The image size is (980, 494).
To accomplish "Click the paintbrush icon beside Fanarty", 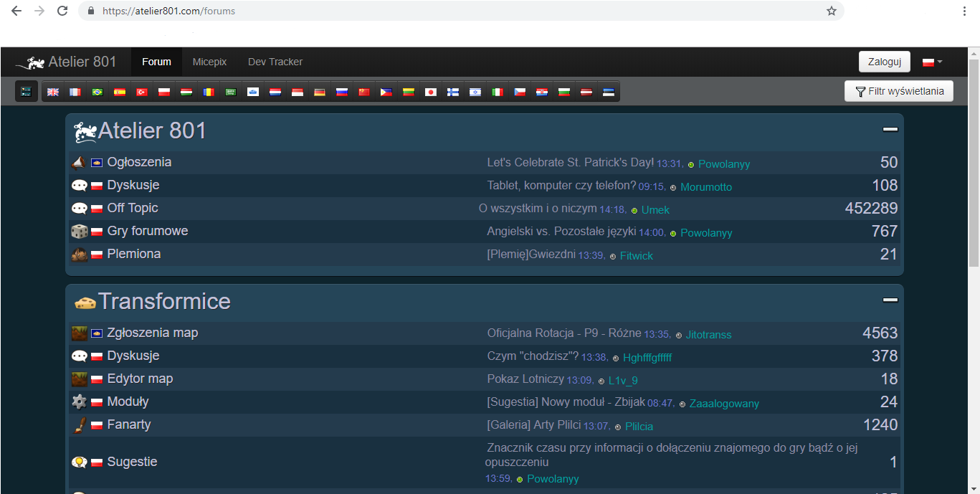I will click(x=80, y=425).
